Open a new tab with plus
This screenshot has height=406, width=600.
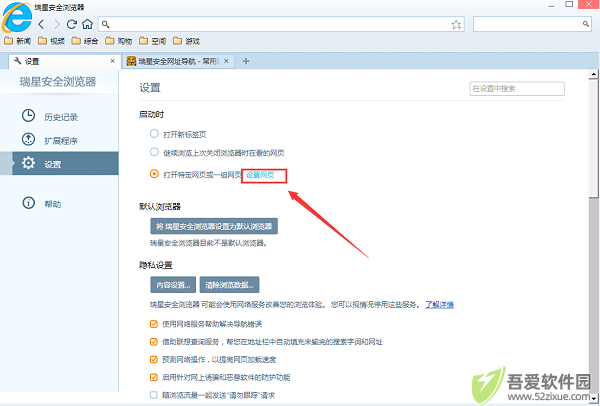pos(246,61)
